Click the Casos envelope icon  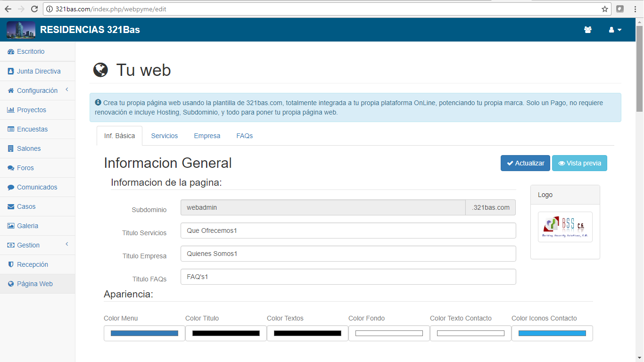[x=11, y=206]
